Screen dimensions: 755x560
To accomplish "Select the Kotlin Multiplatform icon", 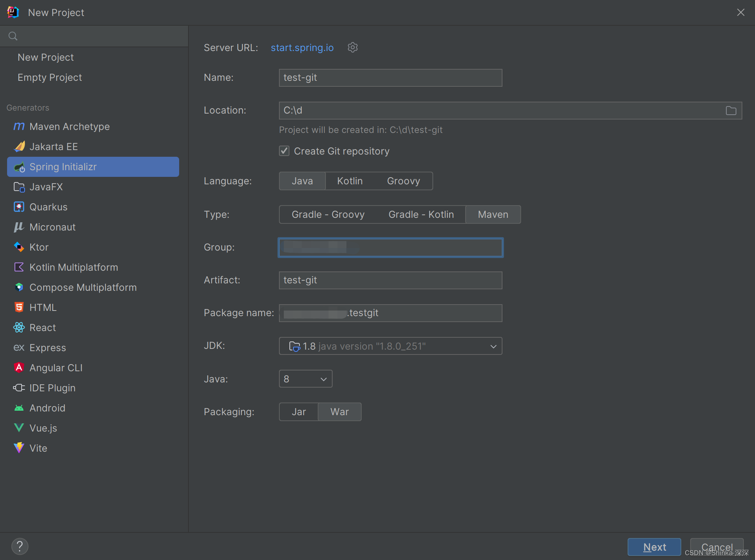I will pos(19,267).
